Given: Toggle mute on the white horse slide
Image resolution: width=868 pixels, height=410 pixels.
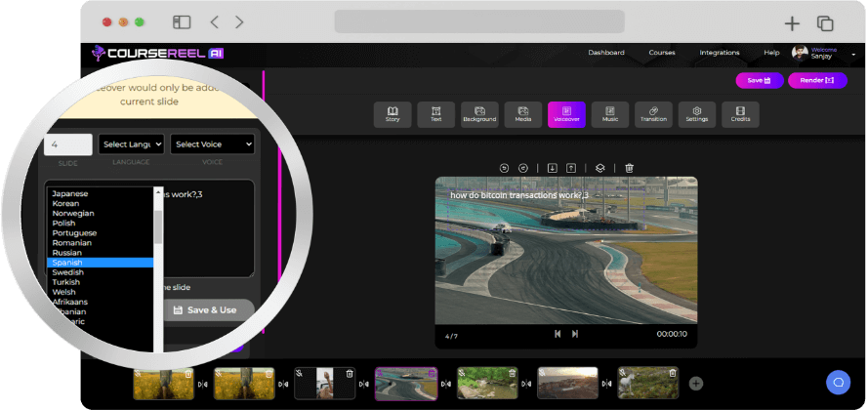Looking at the screenshot, I should coord(622,374).
